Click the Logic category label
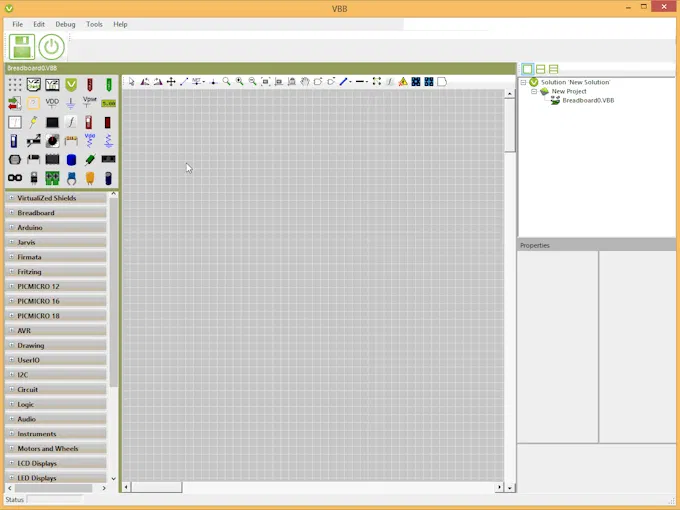The height and width of the screenshot is (510, 680). [x=26, y=404]
